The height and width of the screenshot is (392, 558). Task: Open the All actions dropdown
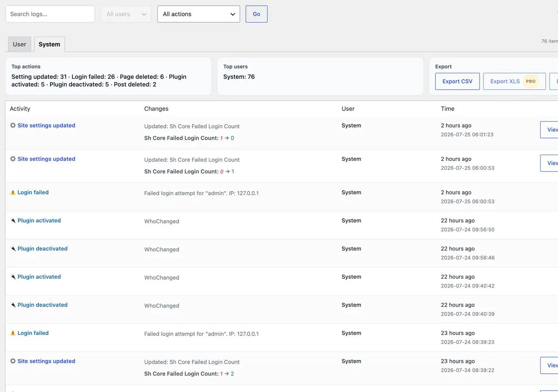click(198, 14)
